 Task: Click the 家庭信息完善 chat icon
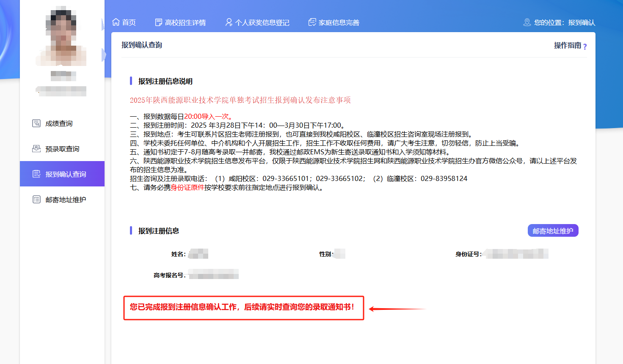point(313,22)
